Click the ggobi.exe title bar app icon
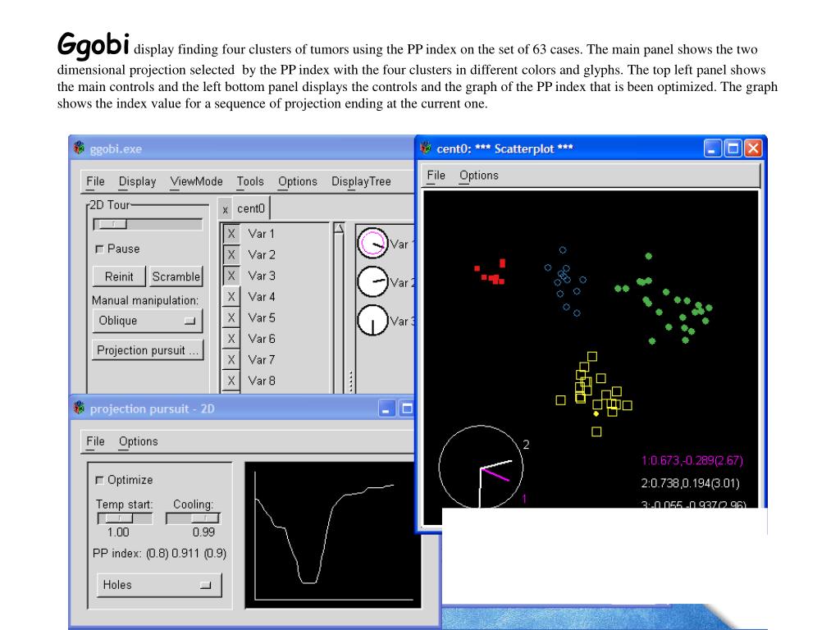 (80, 148)
